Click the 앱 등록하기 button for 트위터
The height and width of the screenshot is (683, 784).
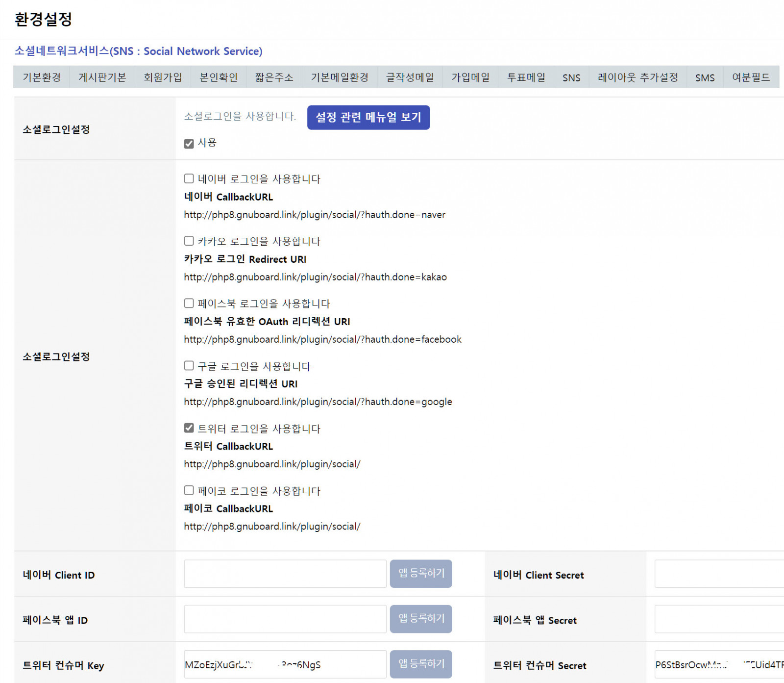[x=421, y=664]
